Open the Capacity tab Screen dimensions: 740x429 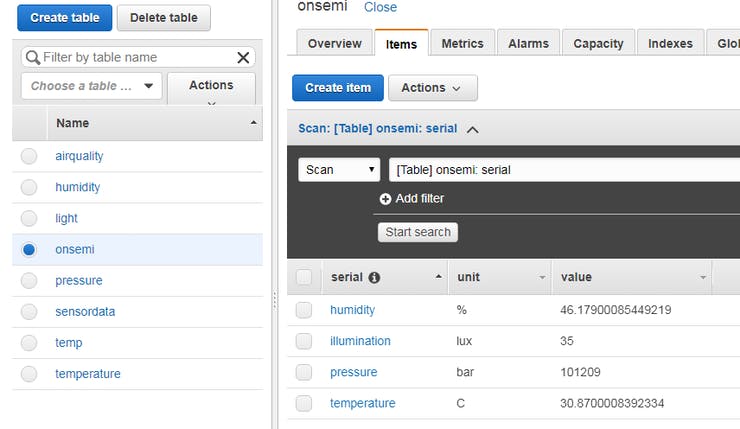[598, 44]
